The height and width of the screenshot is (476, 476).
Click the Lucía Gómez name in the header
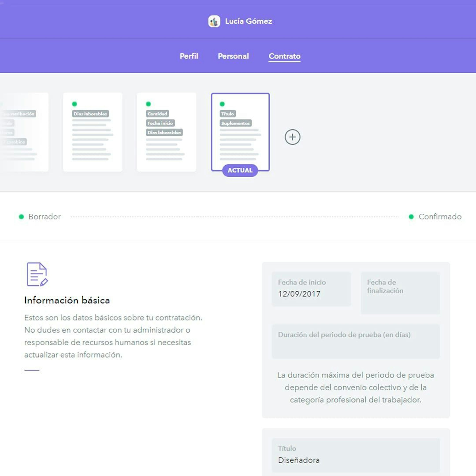coord(249,21)
